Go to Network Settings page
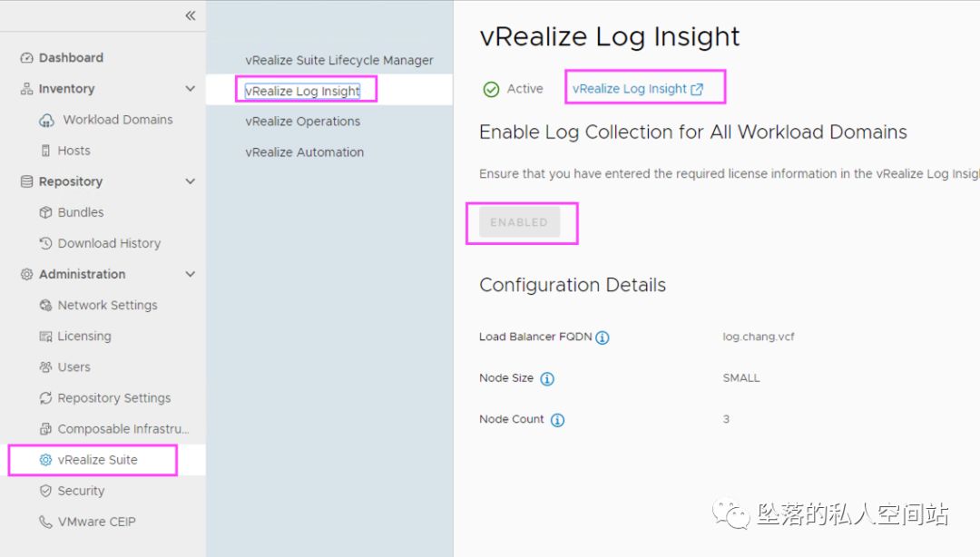 coord(107,305)
